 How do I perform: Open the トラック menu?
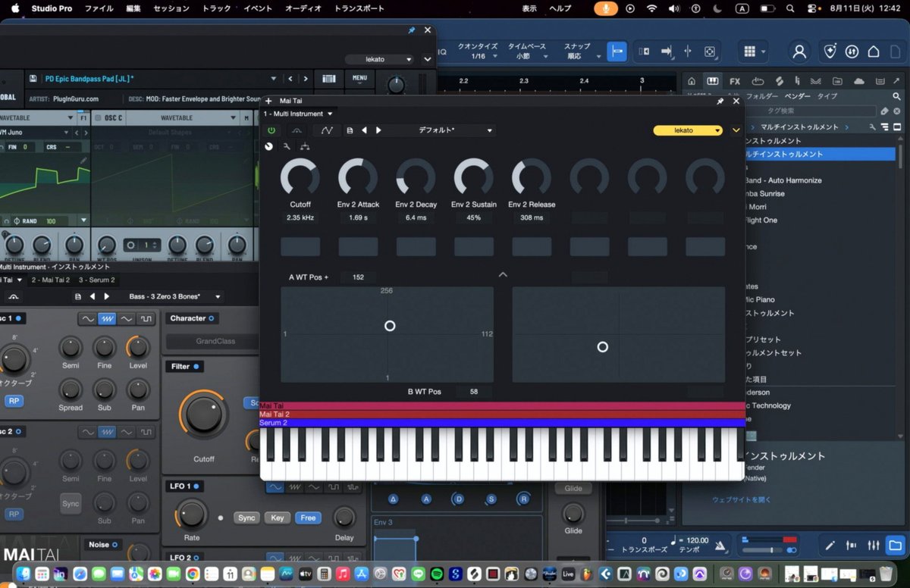(217, 8)
